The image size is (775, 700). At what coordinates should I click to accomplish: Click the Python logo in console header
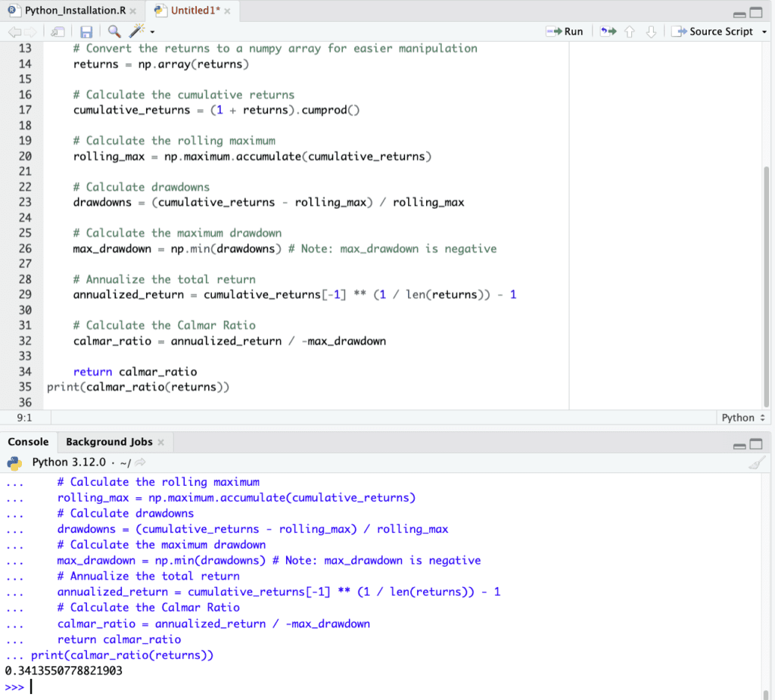tap(14, 462)
